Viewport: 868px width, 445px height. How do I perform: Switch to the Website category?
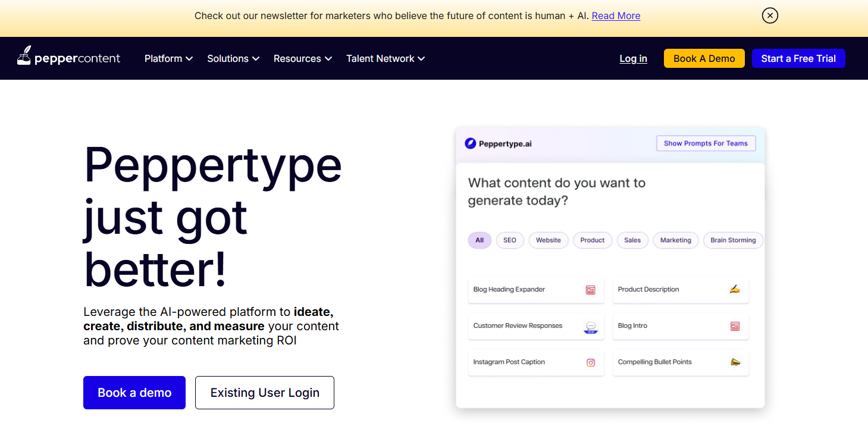pos(549,240)
